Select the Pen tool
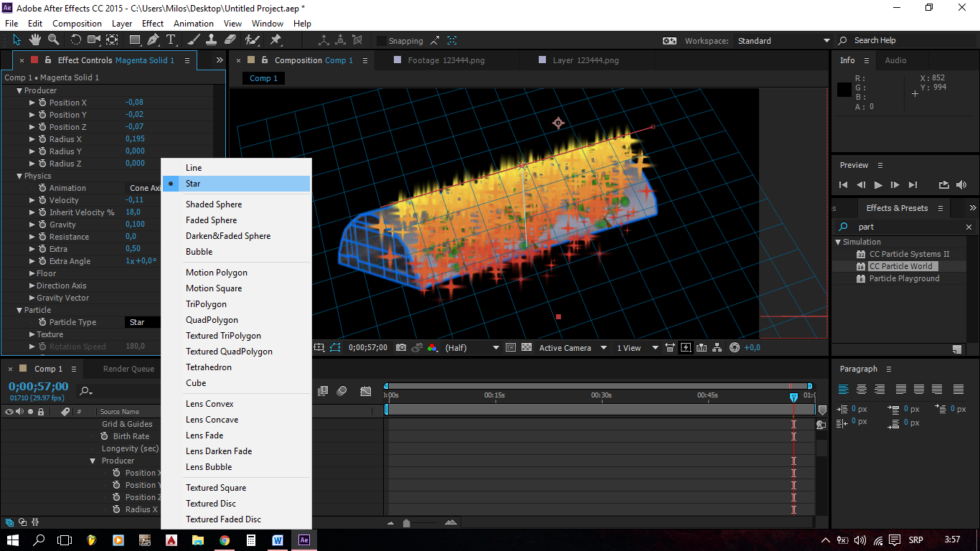 (154, 39)
